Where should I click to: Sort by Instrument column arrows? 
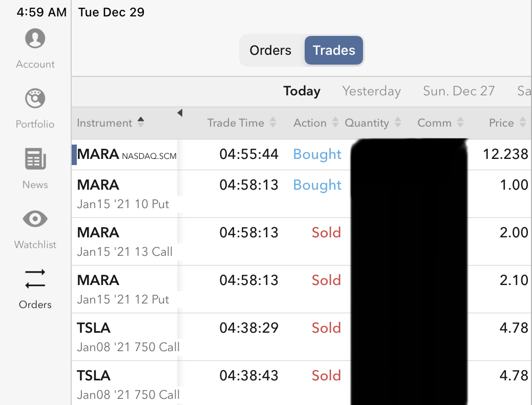click(141, 123)
